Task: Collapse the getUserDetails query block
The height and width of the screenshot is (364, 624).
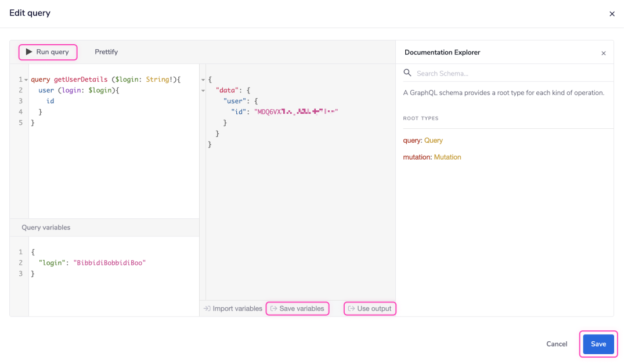Action: point(26,79)
